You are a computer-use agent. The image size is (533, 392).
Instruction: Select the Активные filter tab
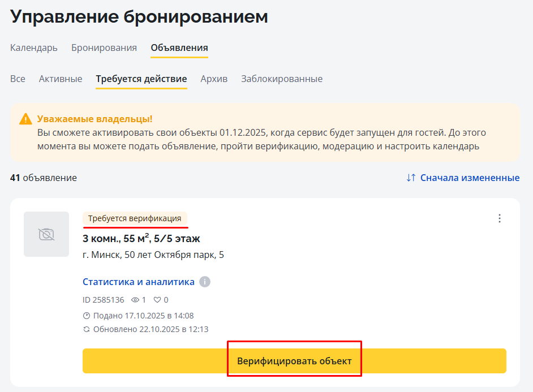click(x=61, y=79)
